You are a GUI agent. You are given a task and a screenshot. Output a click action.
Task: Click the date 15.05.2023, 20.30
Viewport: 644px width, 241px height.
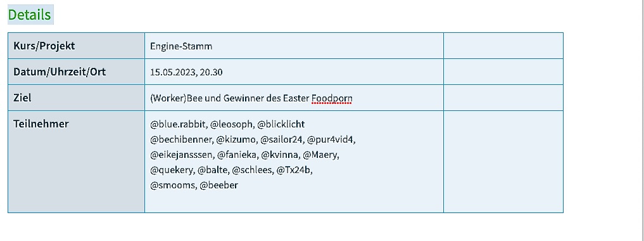[x=186, y=72]
